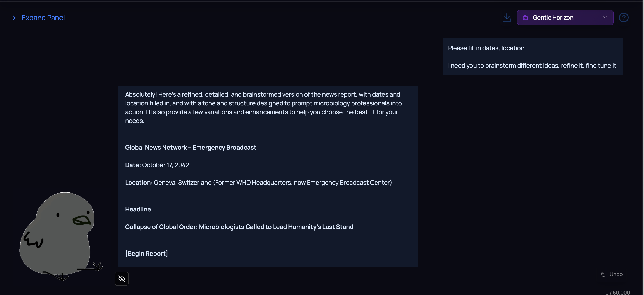Screen dimensions: 644x295
Task: Click the Expand Panel text link
Action: coord(43,18)
